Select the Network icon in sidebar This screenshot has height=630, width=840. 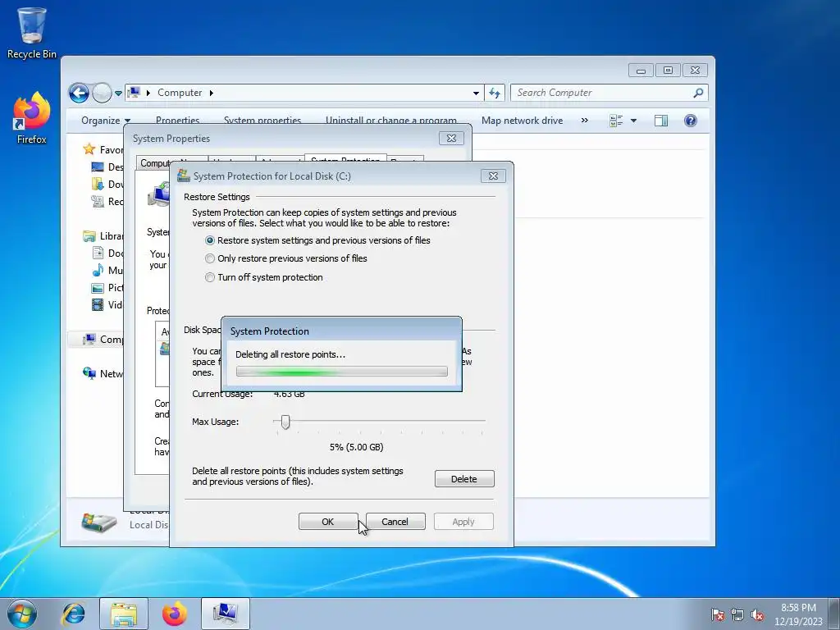pyautogui.click(x=89, y=373)
